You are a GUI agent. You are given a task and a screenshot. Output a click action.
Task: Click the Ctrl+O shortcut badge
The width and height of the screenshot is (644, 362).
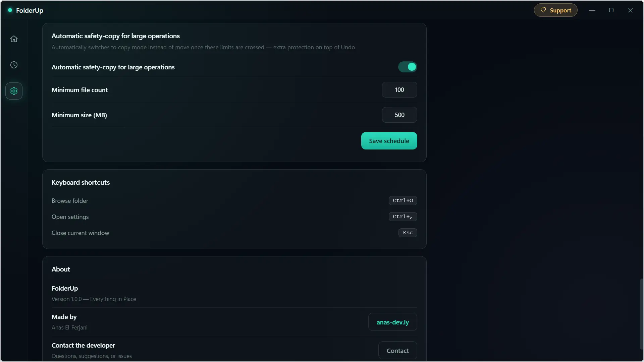pos(403,200)
